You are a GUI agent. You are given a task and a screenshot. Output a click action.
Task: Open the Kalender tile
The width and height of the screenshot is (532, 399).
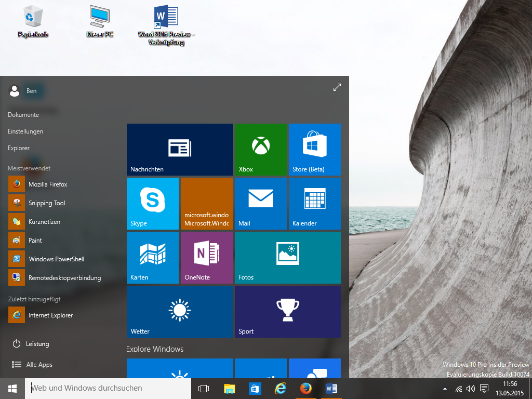click(314, 204)
